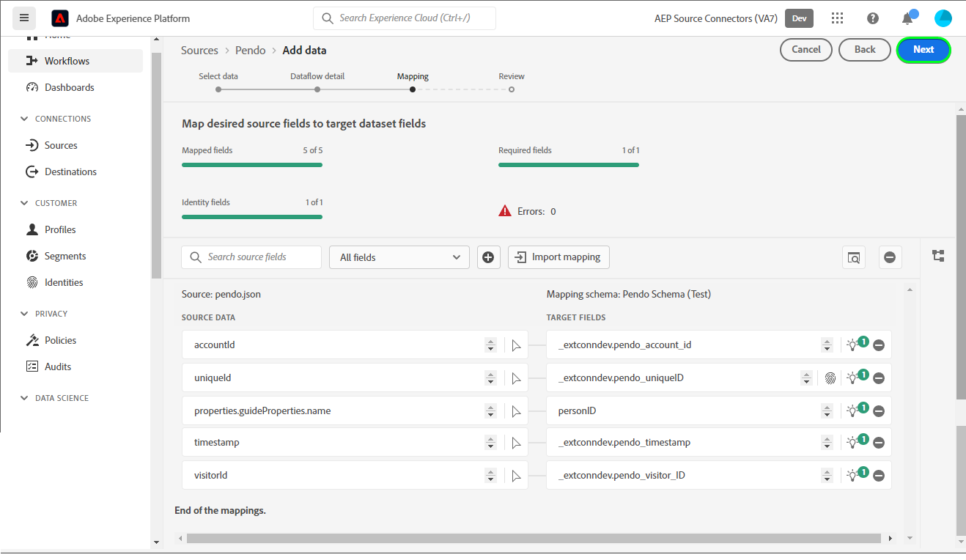This screenshot has width=966, height=560.
Task: Click the Search source fields box
Action: click(x=251, y=257)
